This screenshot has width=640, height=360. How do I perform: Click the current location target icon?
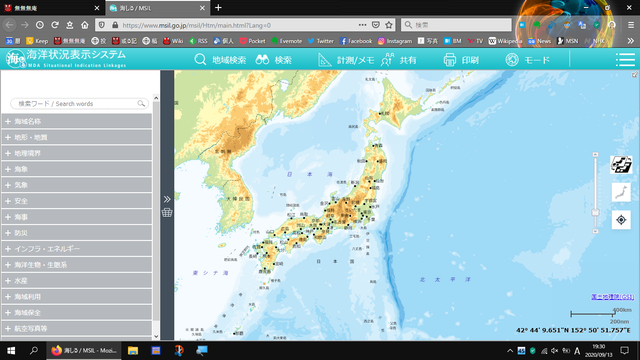pyautogui.click(x=621, y=220)
